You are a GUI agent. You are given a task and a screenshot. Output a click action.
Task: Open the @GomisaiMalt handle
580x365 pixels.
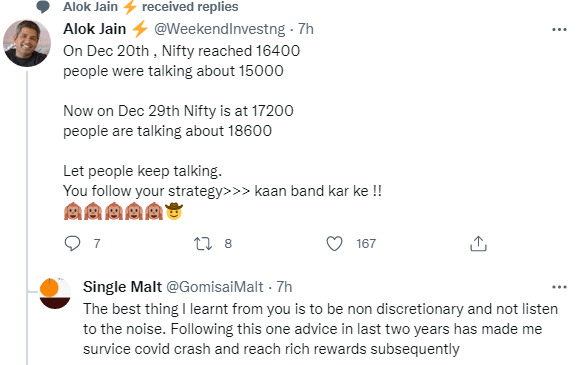tap(215, 287)
